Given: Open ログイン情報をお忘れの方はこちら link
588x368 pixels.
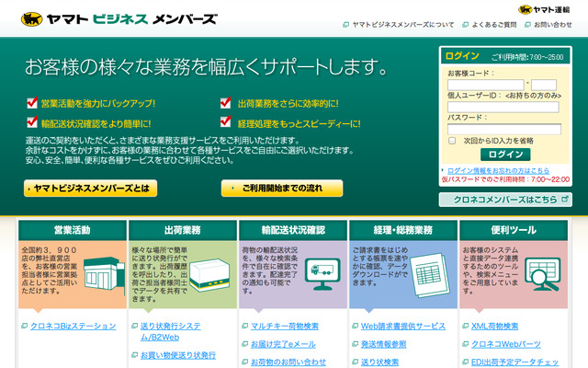Looking at the screenshot, I should click(x=498, y=170).
